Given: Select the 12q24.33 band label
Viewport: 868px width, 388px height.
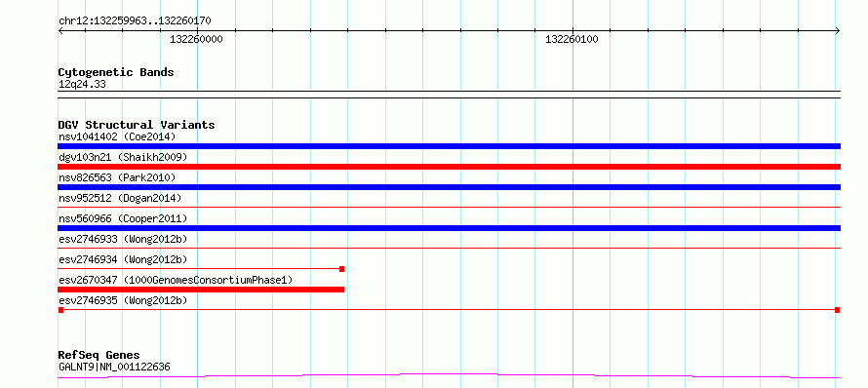Looking at the screenshot, I should 82,85.
